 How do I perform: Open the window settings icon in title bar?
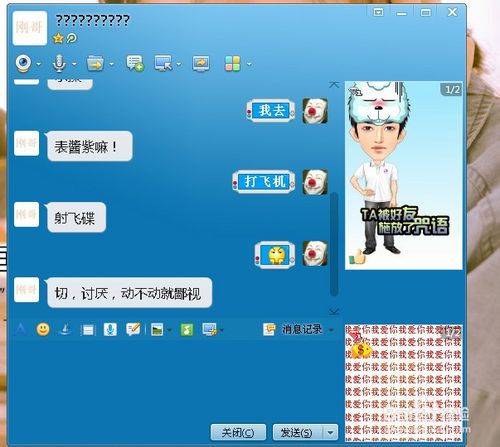(x=378, y=13)
